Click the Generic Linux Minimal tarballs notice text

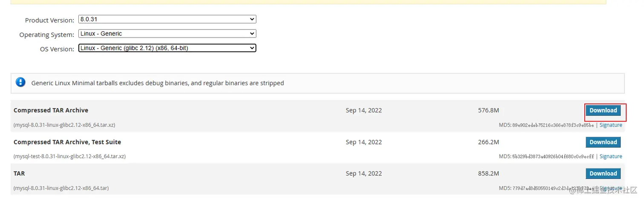158,83
